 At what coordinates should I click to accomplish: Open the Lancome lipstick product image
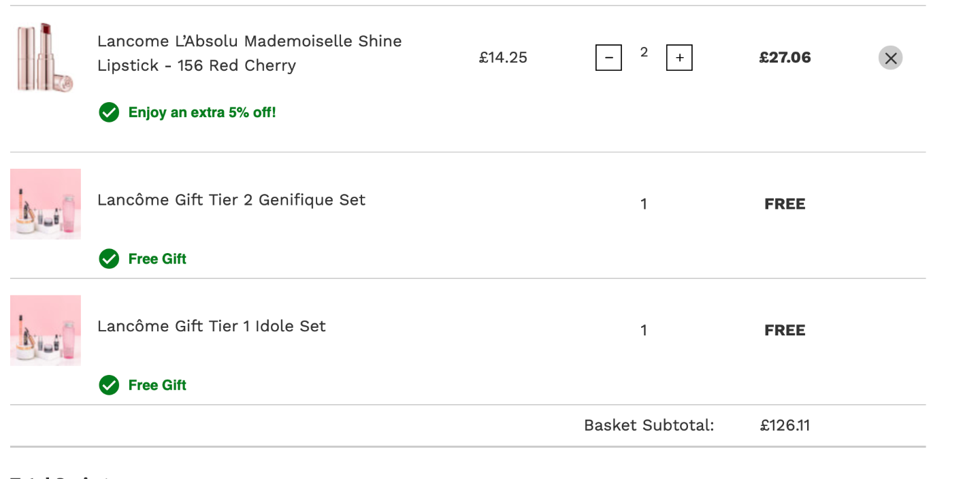(46, 58)
